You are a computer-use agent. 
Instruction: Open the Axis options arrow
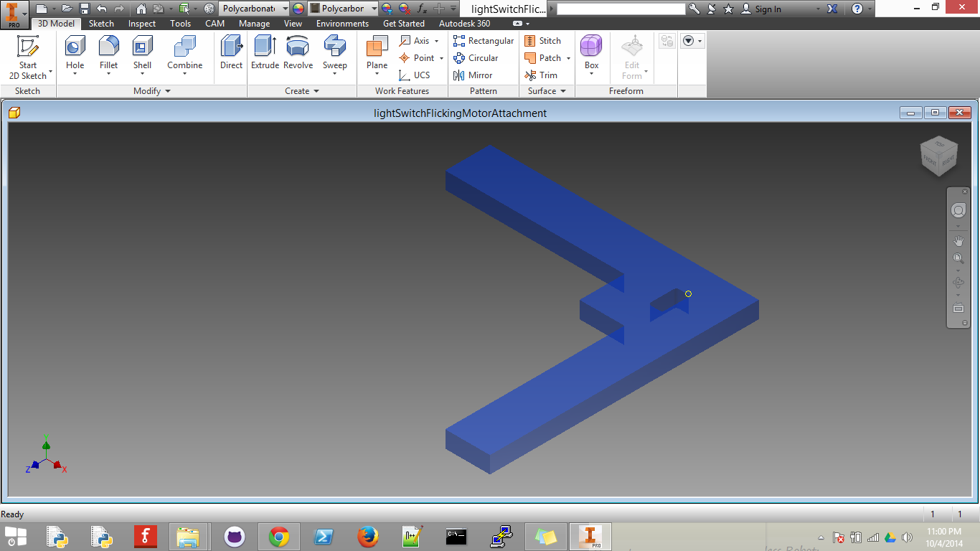click(436, 41)
